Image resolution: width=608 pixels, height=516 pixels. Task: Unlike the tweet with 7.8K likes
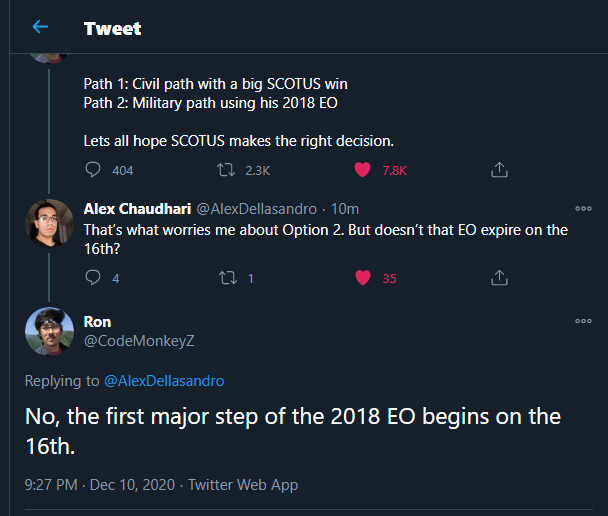[364, 170]
